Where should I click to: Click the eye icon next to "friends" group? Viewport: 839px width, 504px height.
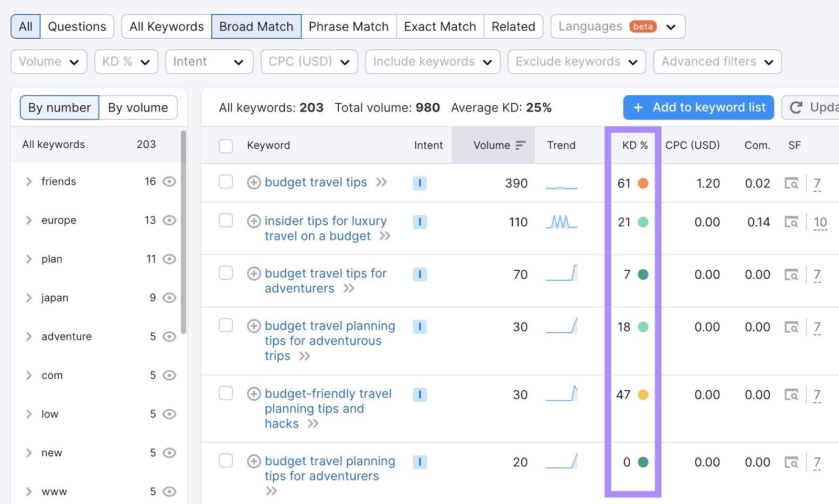[169, 181]
